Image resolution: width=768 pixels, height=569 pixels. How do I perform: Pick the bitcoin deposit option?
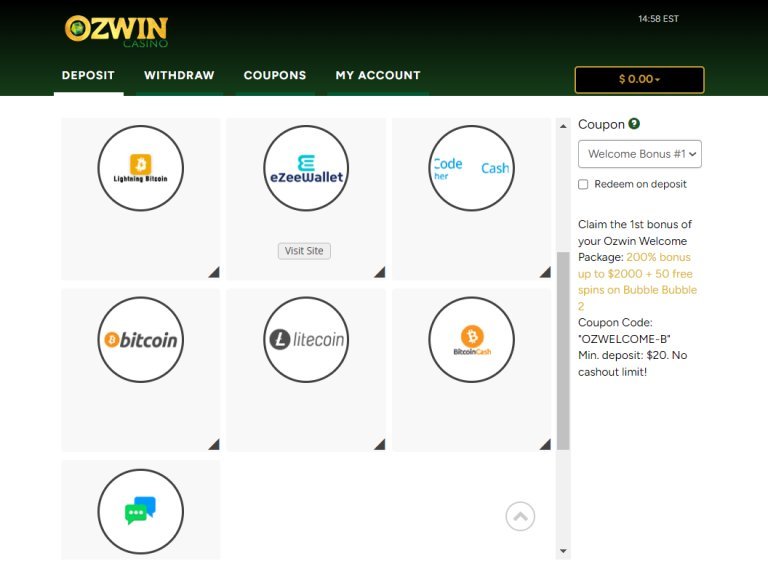pos(141,339)
